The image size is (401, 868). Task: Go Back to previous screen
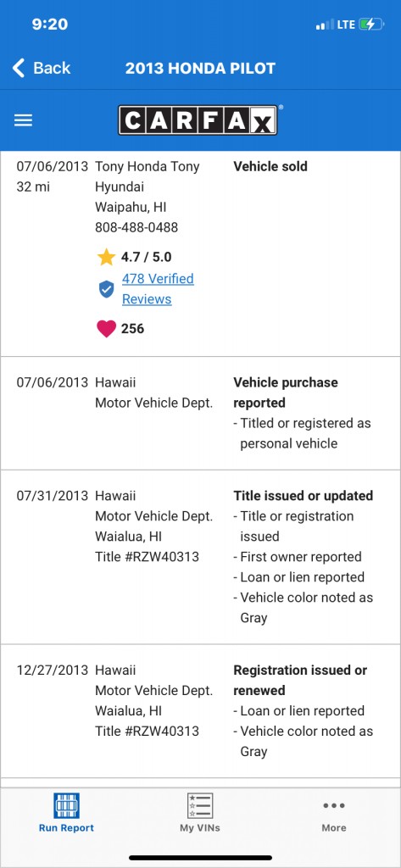click(x=42, y=68)
